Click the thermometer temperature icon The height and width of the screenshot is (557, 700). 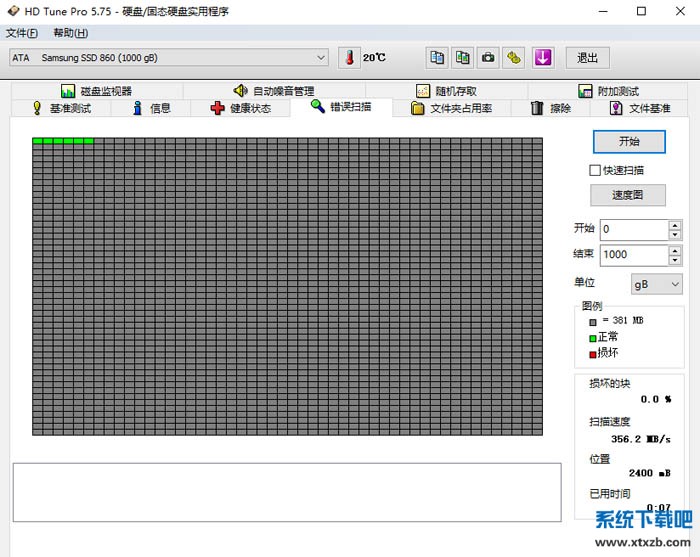point(349,58)
